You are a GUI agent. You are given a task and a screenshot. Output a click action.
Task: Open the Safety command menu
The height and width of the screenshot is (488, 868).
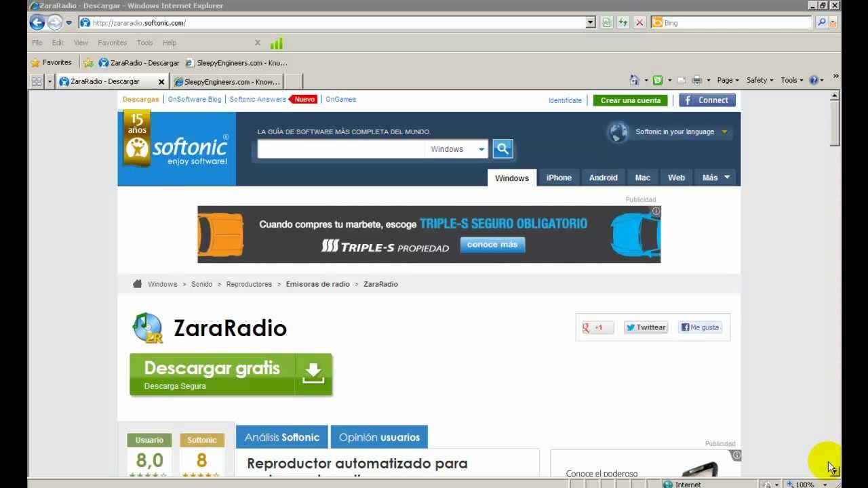[x=759, y=80]
